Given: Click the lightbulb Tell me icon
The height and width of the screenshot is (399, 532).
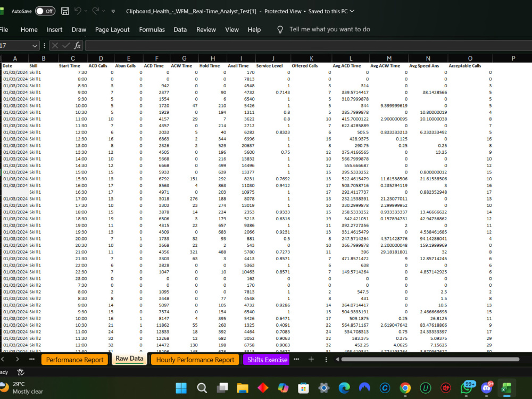Looking at the screenshot, I should coord(280,29).
